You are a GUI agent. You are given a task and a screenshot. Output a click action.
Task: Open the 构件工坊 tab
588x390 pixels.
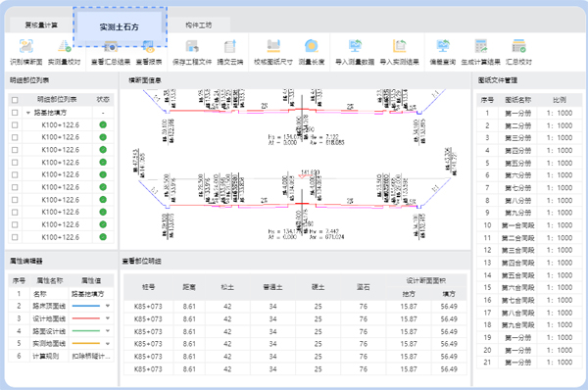(199, 25)
